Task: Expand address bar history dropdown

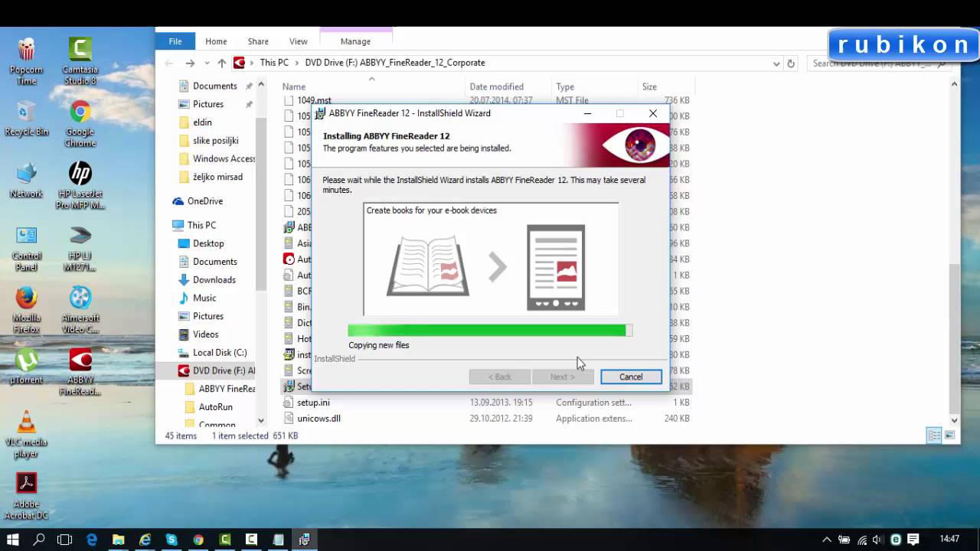Action: click(x=776, y=64)
